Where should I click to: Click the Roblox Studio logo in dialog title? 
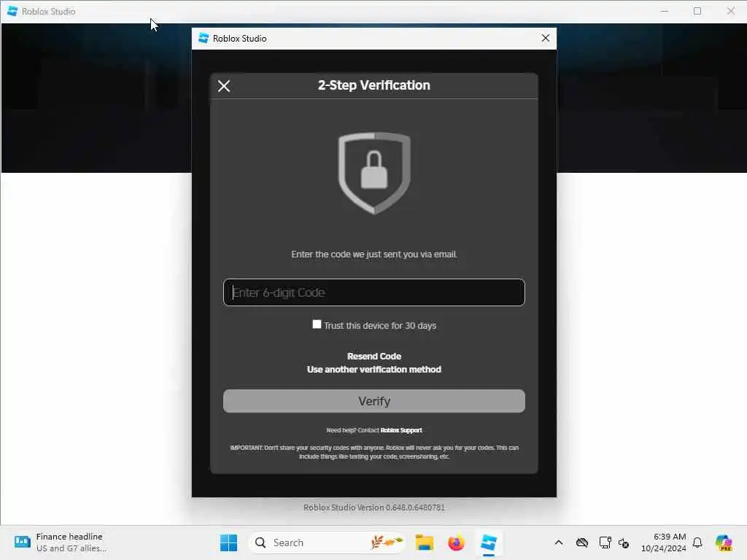[x=204, y=38]
